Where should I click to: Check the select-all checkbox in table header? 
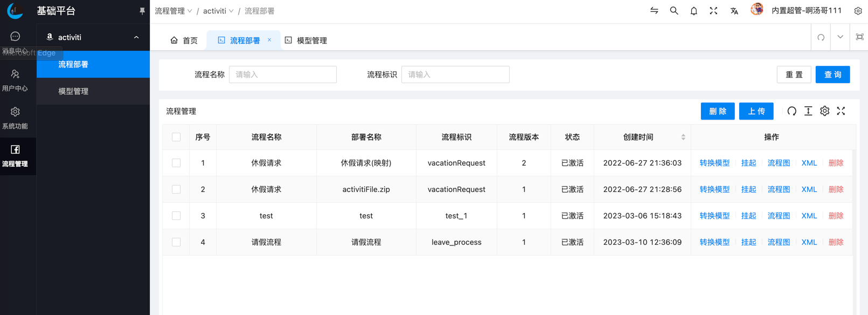[x=176, y=137]
